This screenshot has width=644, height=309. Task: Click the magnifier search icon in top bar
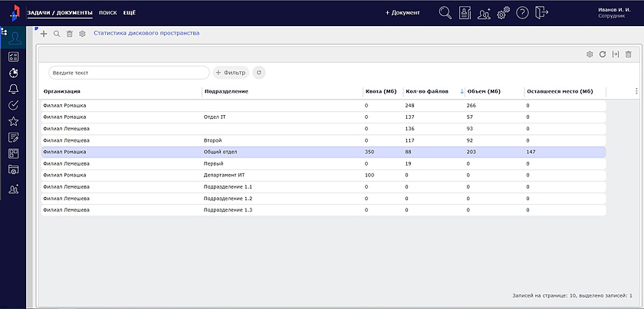coord(445,13)
